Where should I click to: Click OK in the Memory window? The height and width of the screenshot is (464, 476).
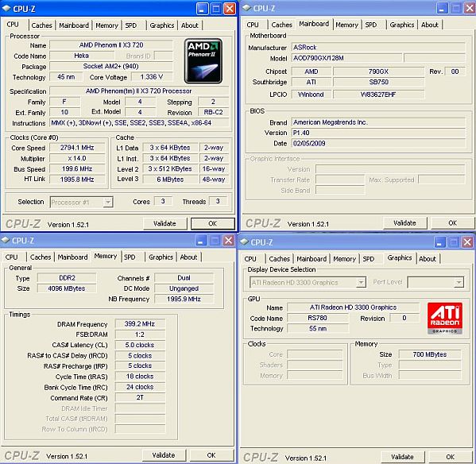pyautogui.click(x=211, y=455)
